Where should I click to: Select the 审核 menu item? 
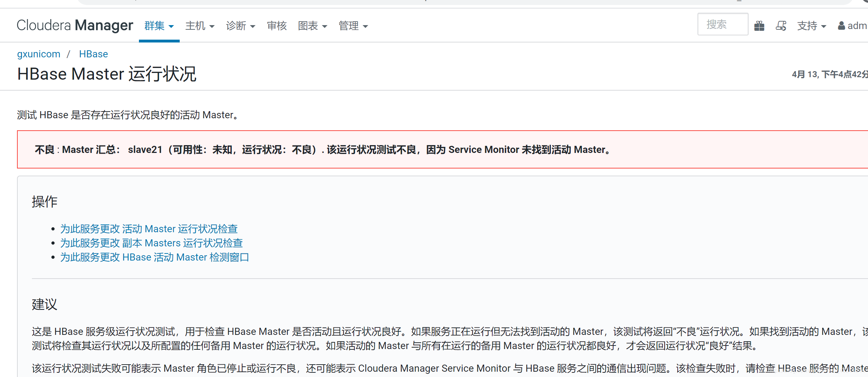pyautogui.click(x=276, y=25)
